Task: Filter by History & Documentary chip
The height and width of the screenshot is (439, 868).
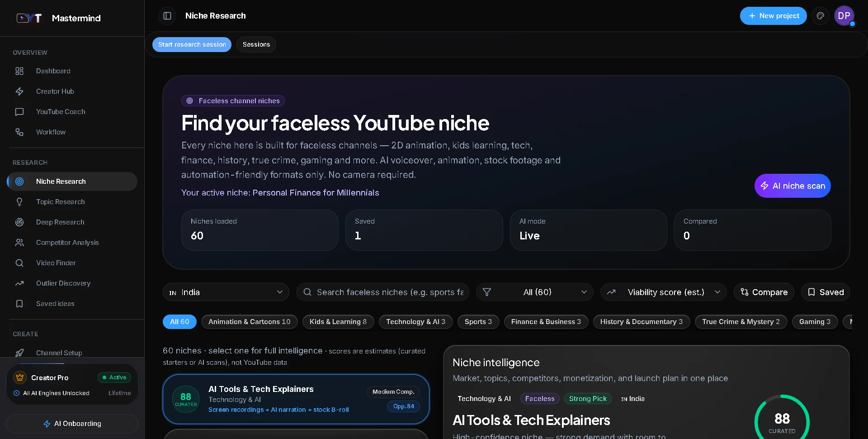Action: tap(642, 322)
